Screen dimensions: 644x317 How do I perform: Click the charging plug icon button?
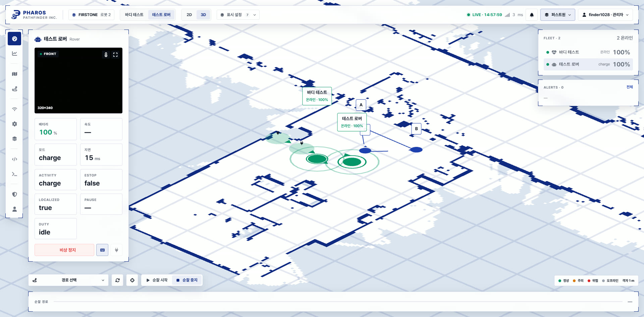[x=116, y=250]
